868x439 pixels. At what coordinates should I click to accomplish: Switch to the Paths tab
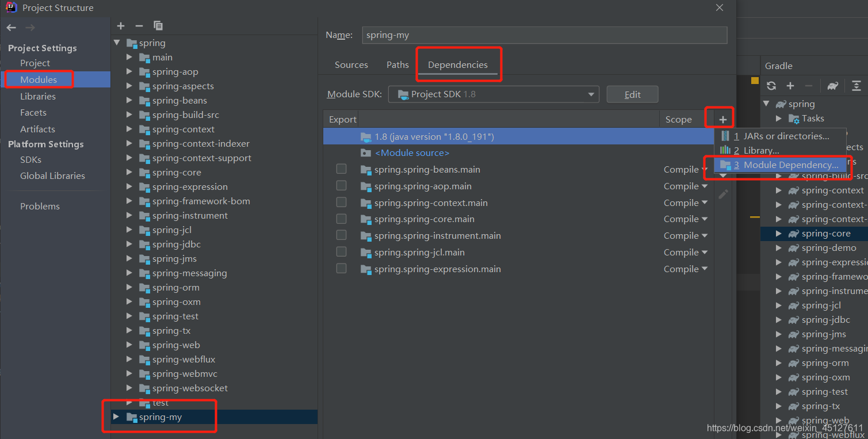click(397, 65)
